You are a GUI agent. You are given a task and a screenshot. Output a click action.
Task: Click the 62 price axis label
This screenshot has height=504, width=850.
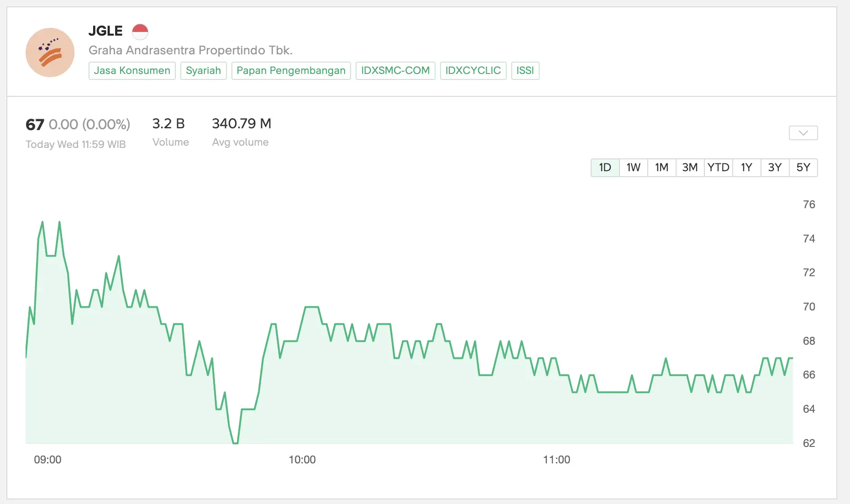[809, 443]
